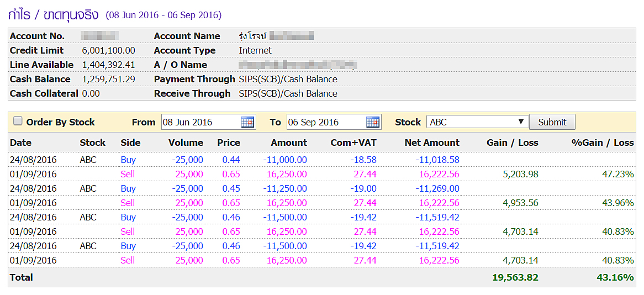
Task: Click the Credit Limit value 6,001,100.00
Action: tap(108, 50)
